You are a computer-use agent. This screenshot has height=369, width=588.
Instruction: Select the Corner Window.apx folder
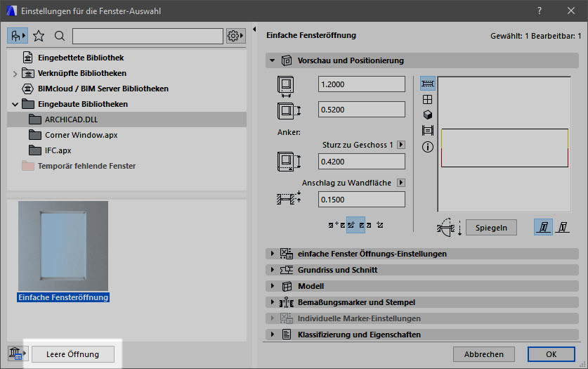(x=81, y=135)
